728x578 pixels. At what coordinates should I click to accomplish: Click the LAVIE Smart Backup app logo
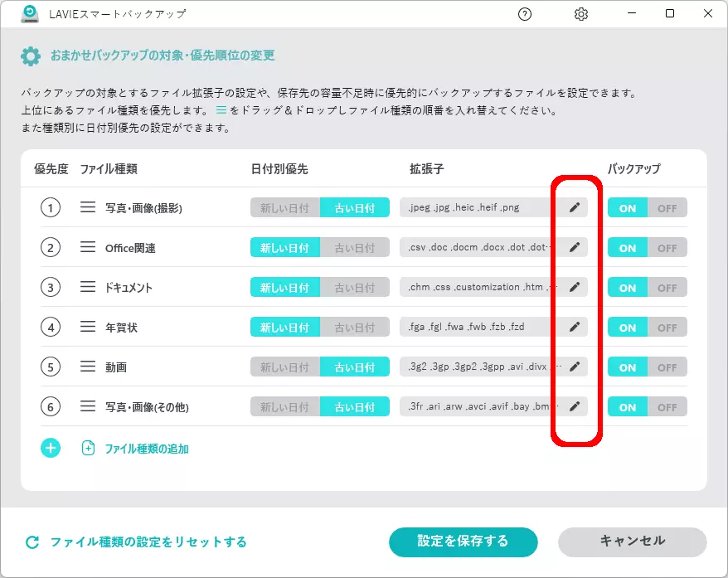(30, 14)
